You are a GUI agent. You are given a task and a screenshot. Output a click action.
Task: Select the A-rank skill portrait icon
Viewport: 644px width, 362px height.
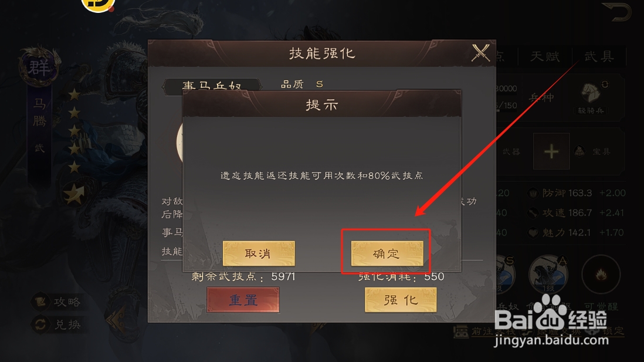point(549,273)
